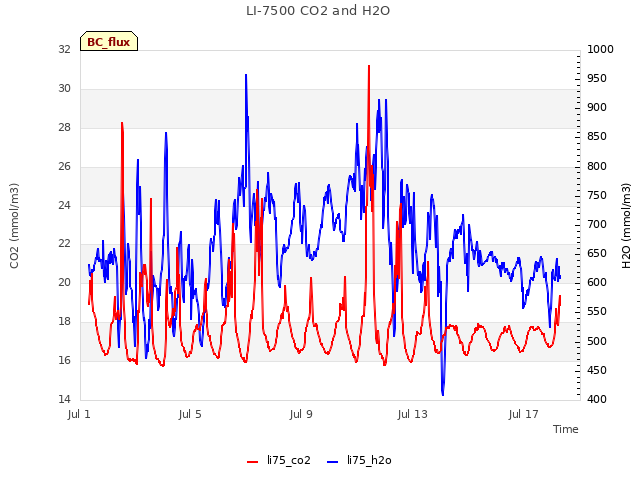Image resolution: width=640 pixels, height=480 pixels.
Task: Click the 1000 value on H2O axis
Action: [600, 49]
